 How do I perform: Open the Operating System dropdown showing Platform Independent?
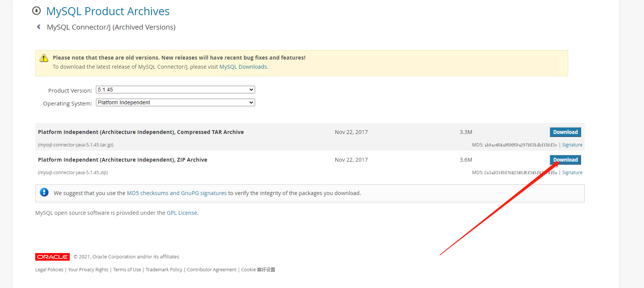175,102
